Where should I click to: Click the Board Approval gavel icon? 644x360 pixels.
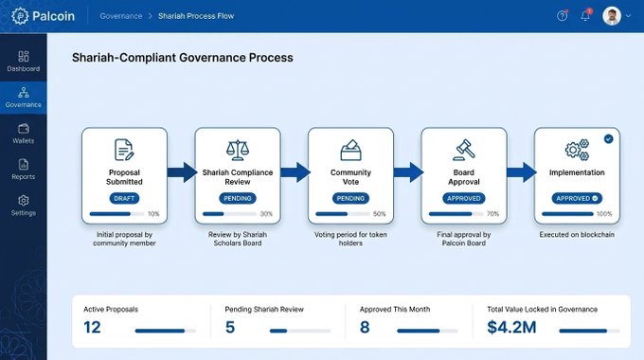464,150
